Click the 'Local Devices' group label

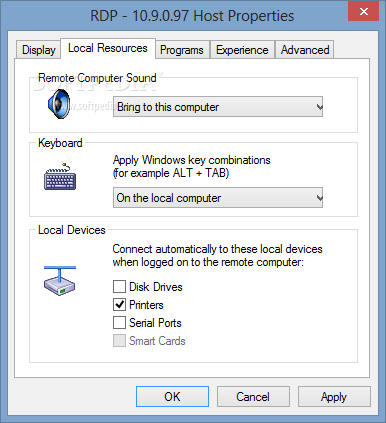coord(72,230)
